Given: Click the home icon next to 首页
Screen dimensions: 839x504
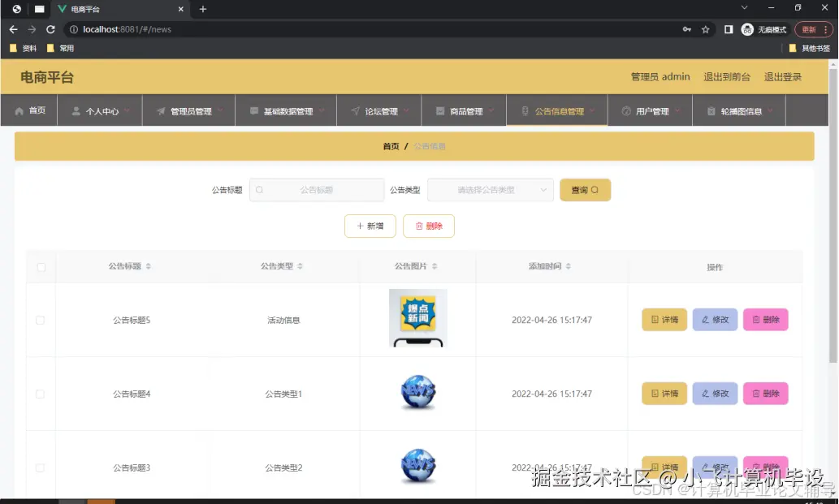Looking at the screenshot, I should (20, 110).
